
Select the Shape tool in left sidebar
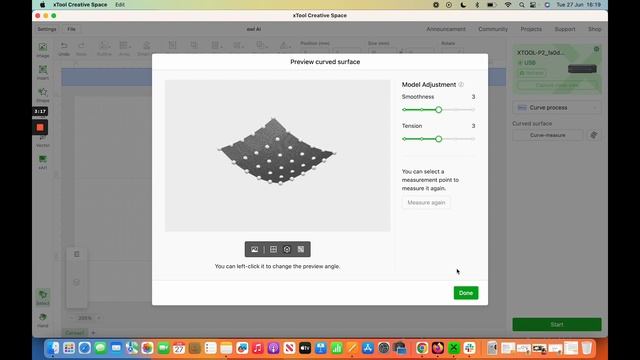tap(43, 95)
